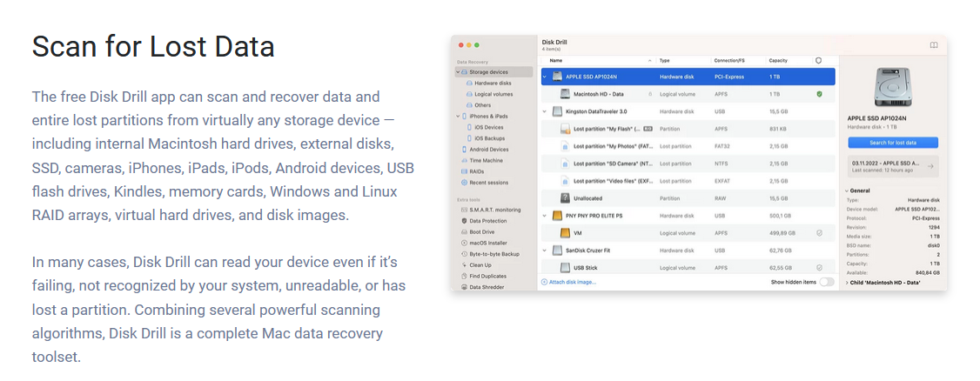Click the S.M.A.R.T. monitoring icon
Image resolution: width=980 pixels, height=381 pixels.
click(464, 210)
